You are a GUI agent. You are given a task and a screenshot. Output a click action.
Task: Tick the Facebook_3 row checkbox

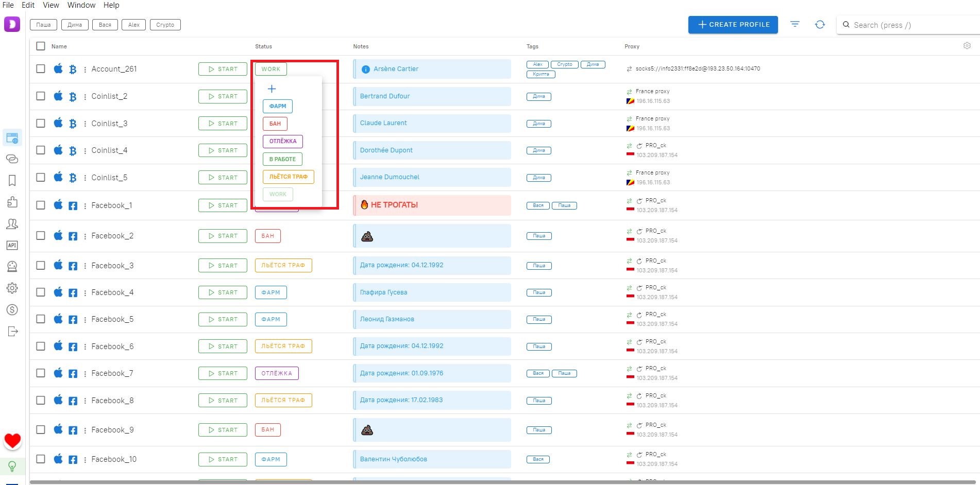coord(41,265)
